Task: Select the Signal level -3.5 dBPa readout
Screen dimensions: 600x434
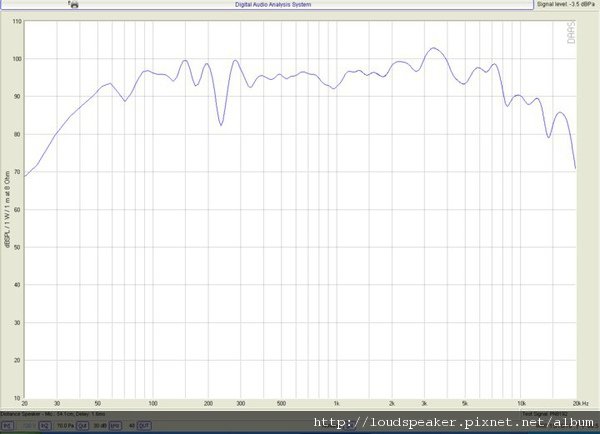Action: pyautogui.click(x=566, y=4)
